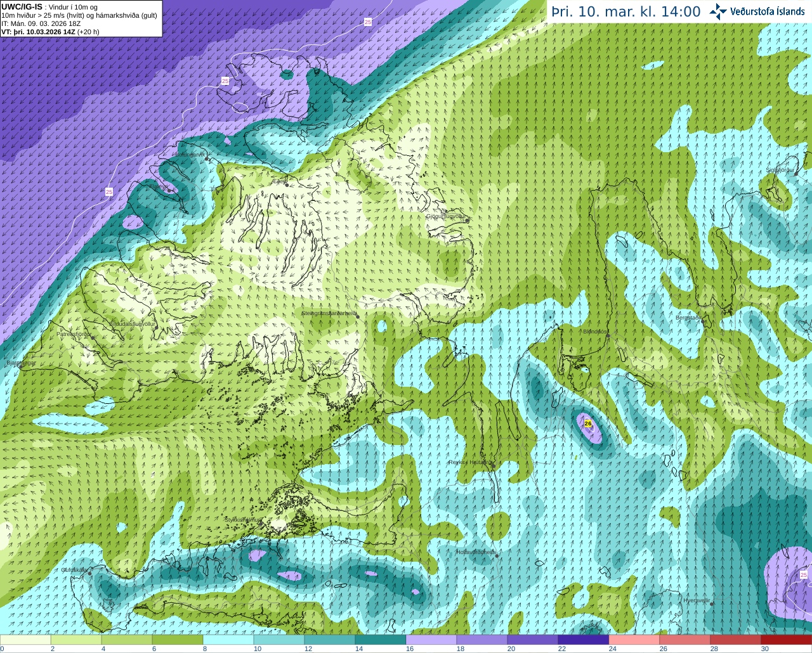This screenshot has width=812, height=653.
Task: Select the olive green 6–8 m/s legend swatch
Action: [x=178, y=640]
